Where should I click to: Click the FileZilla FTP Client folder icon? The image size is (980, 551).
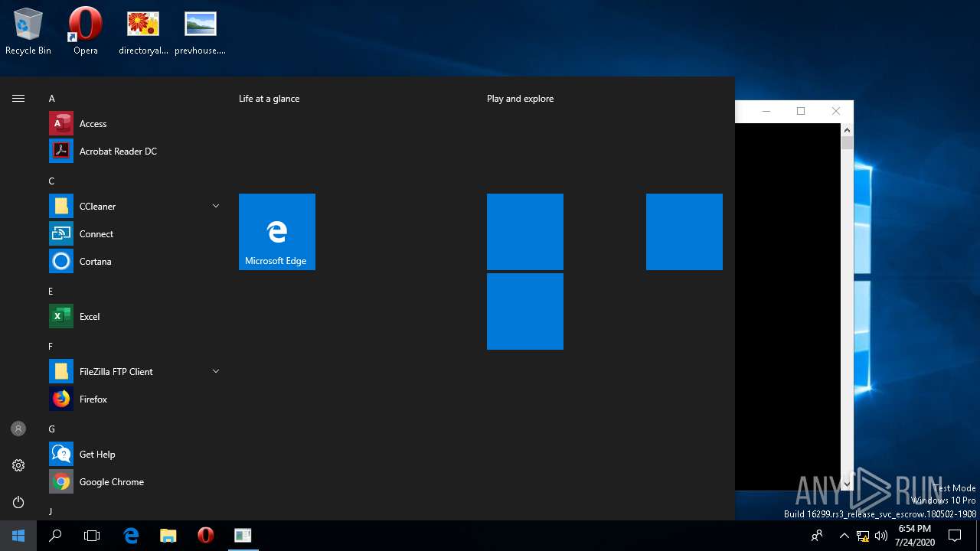(x=61, y=372)
